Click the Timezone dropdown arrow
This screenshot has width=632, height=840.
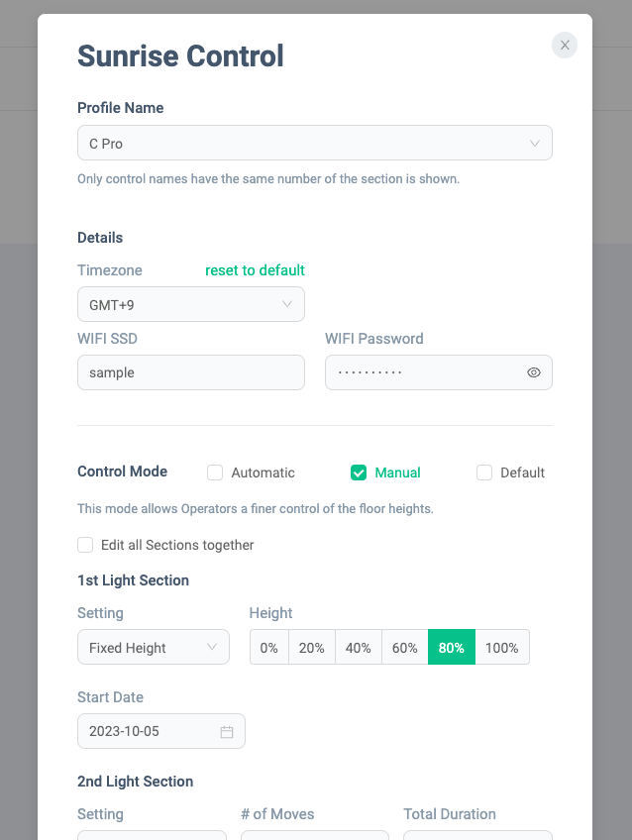click(x=287, y=304)
